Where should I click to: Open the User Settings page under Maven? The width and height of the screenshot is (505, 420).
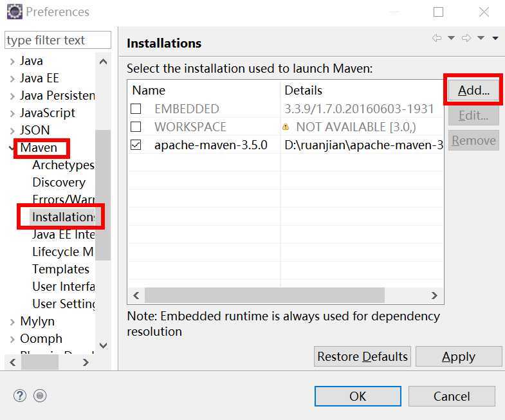pyautogui.click(x=64, y=304)
